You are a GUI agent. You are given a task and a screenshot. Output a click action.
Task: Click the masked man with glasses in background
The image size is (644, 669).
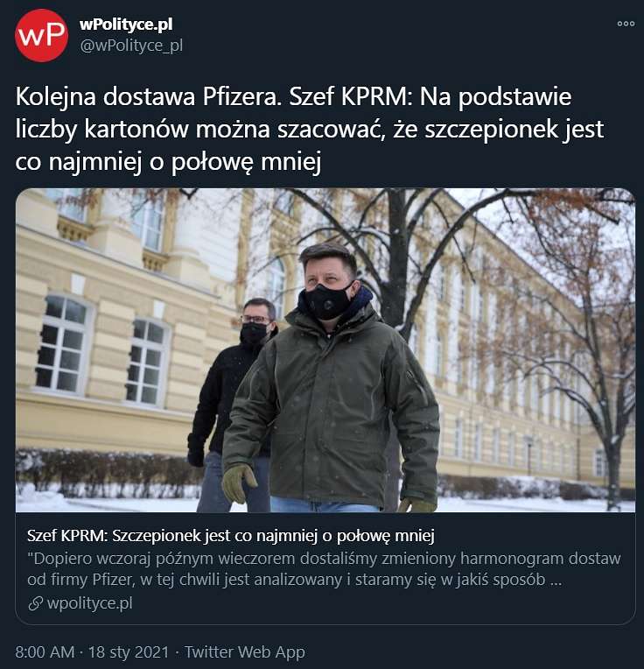230,401
